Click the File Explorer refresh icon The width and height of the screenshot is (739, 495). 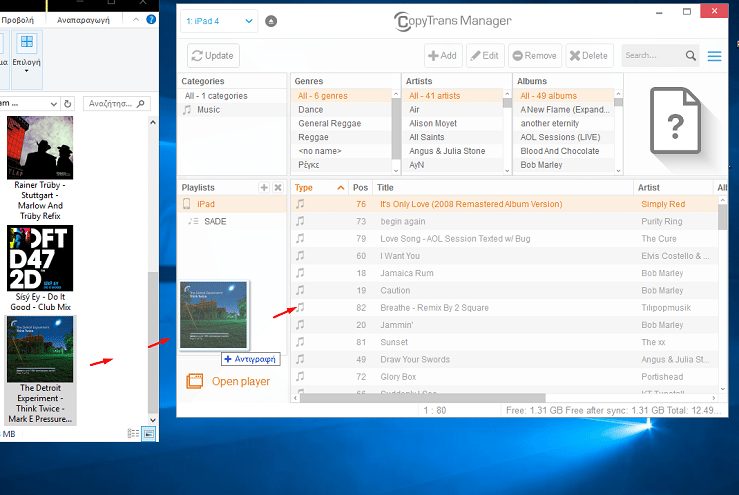point(67,103)
